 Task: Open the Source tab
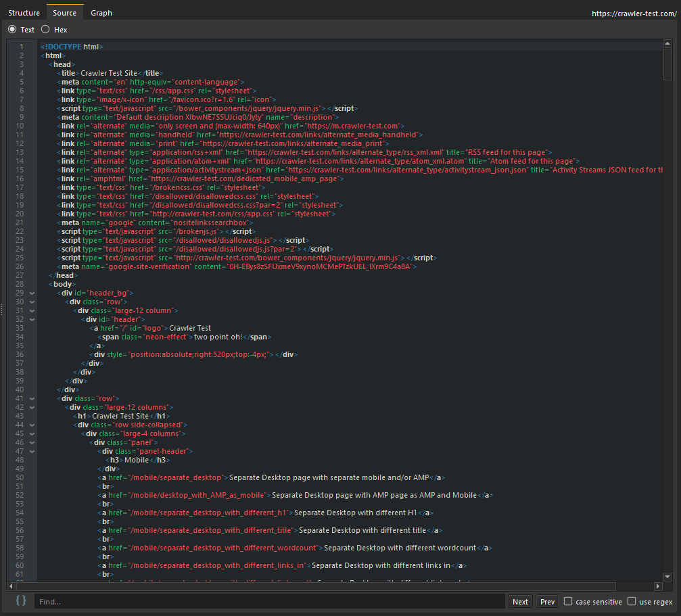coord(64,13)
